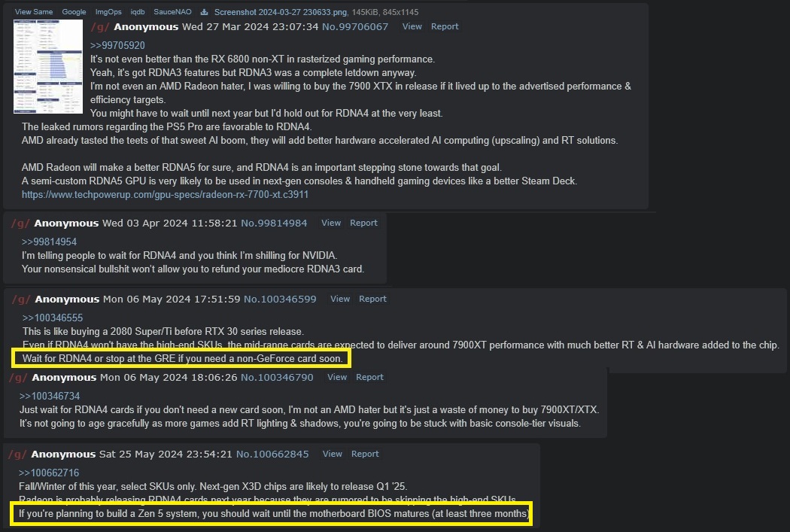Click the download icon beside the screenshot filename
Image resolution: width=790 pixels, height=532 pixels.
pos(204,11)
